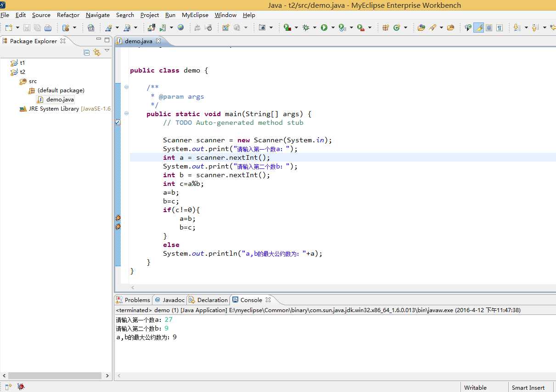
Task: Switch to the Declaration tab
Action: [x=208, y=300]
